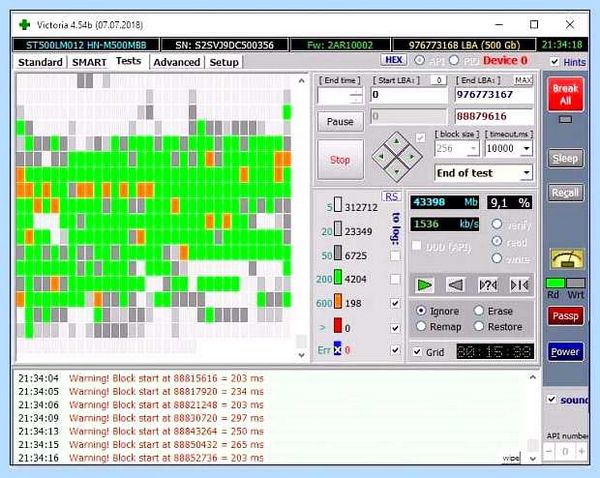Viewport: 600px width, 478px height.
Task: Click the reverse scan arrow button
Action: [455, 285]
